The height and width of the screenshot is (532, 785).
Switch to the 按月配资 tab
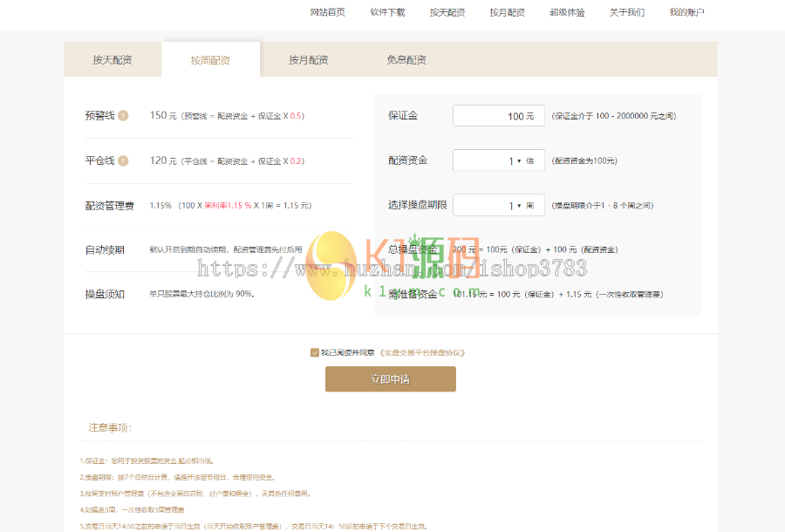309,59
